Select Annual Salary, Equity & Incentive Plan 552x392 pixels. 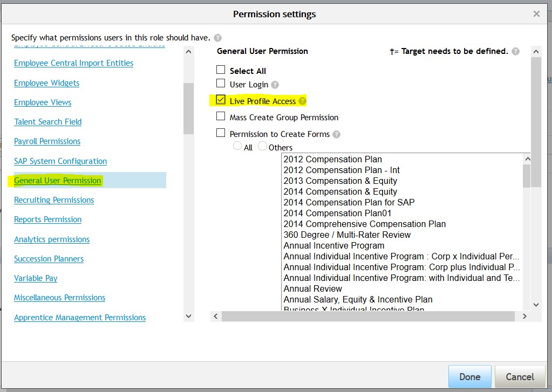coord(358,299)
